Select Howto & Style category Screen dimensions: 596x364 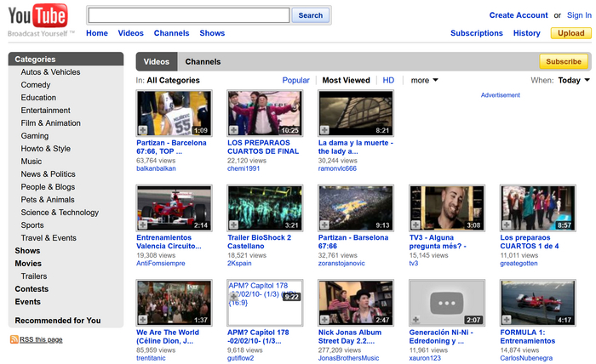point(46,149)
